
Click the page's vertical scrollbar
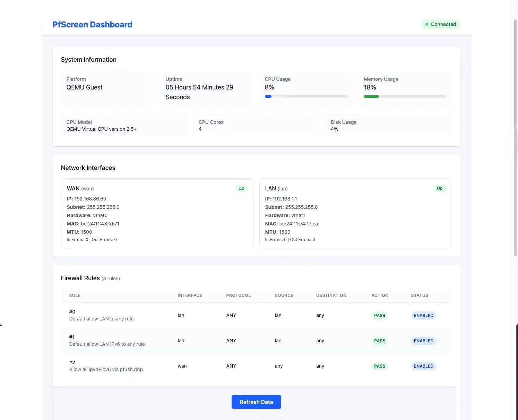pos(515,139)
